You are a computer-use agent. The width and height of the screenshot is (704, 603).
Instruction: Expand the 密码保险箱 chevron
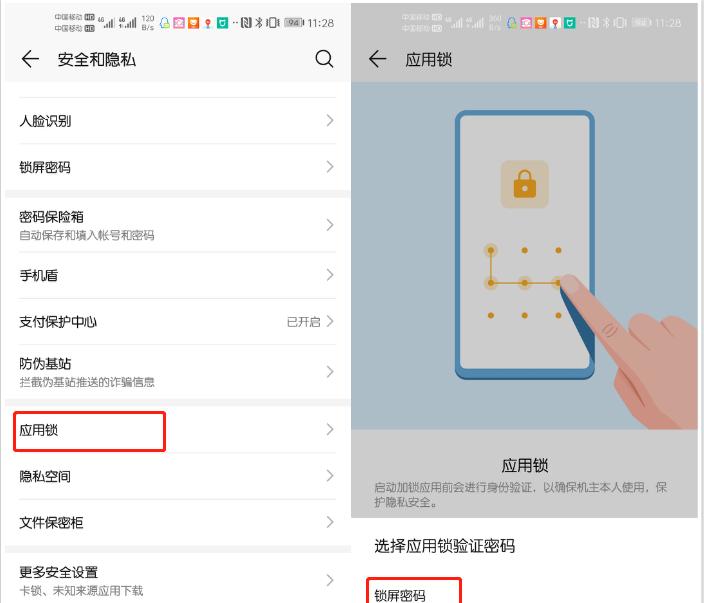[x=330, y=224]
